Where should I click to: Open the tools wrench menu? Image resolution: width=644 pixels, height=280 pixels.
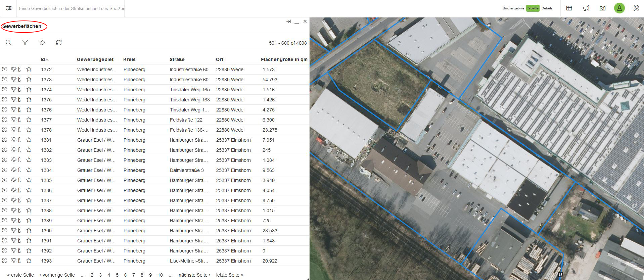click(x=636, y=8)
